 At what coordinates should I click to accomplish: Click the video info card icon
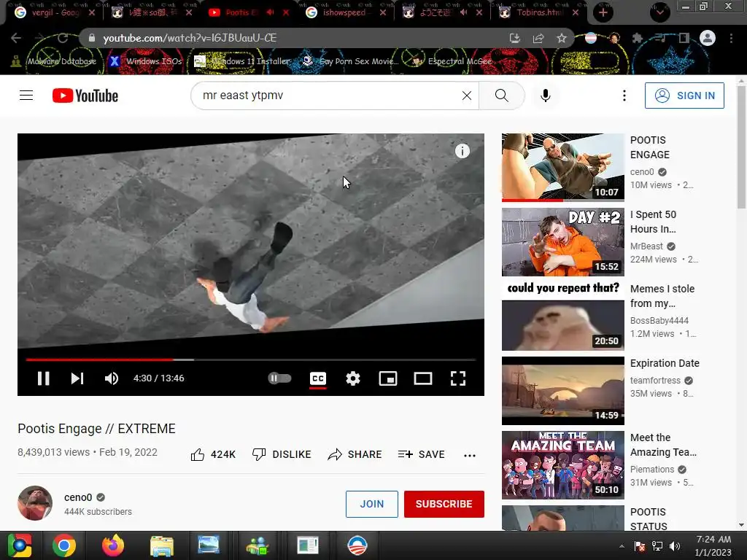(x=462, y=151)
